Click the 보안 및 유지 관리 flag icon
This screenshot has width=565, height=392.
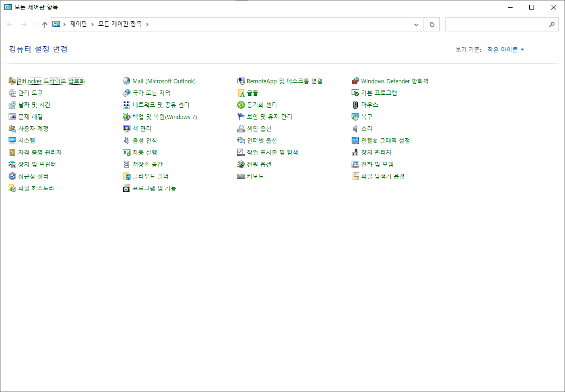241,117
